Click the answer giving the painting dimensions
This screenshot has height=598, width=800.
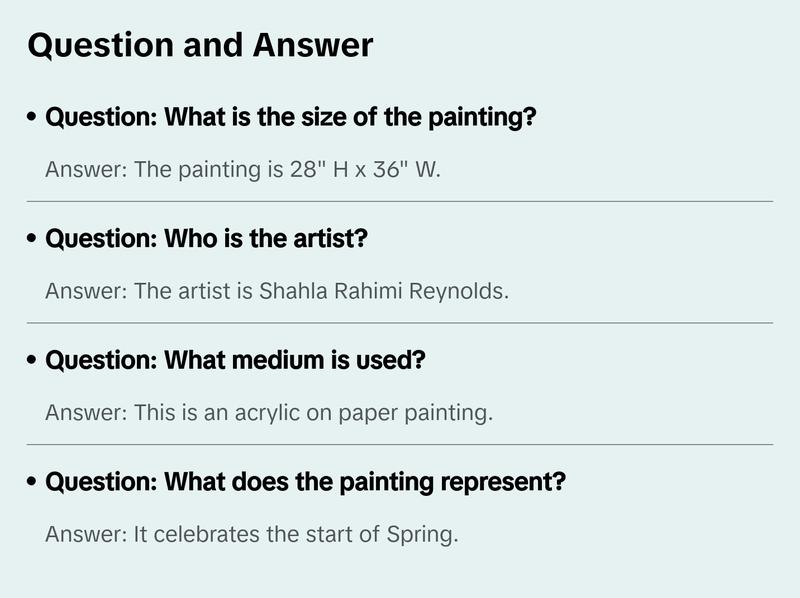click(x=243, y=169)
